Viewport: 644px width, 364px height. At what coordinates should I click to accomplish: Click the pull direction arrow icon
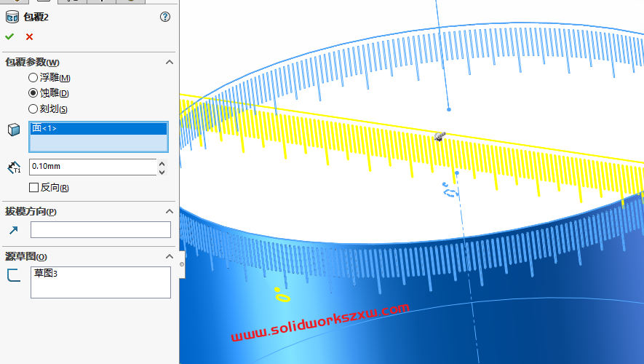[x=13, y=230]
